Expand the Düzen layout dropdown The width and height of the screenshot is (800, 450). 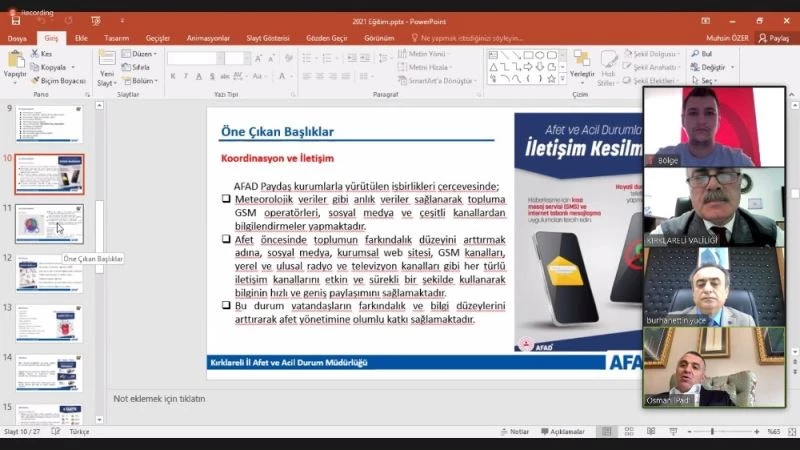point(140,54)
